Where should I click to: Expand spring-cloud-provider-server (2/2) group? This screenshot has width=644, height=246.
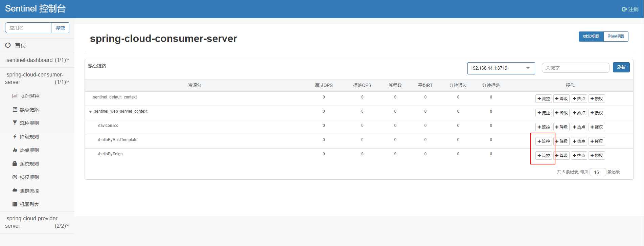click(37, 222)
